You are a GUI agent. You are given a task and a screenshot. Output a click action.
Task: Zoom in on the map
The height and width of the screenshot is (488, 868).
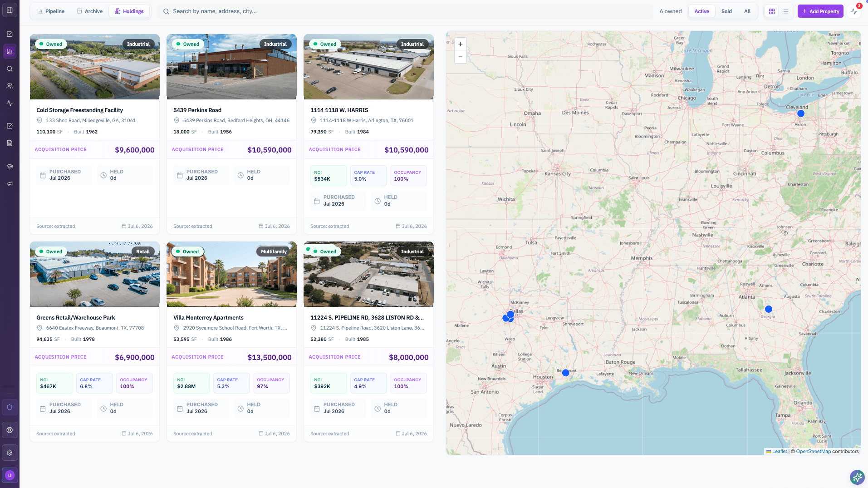461,44
